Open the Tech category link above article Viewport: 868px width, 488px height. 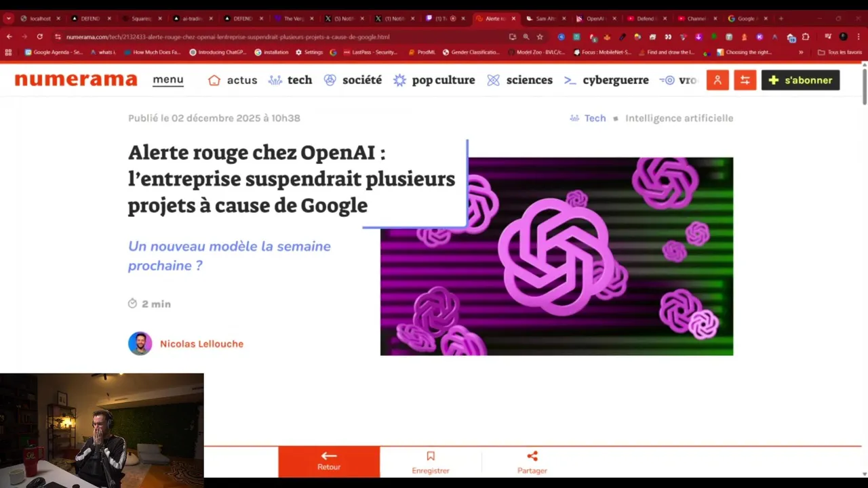point(595,118)
